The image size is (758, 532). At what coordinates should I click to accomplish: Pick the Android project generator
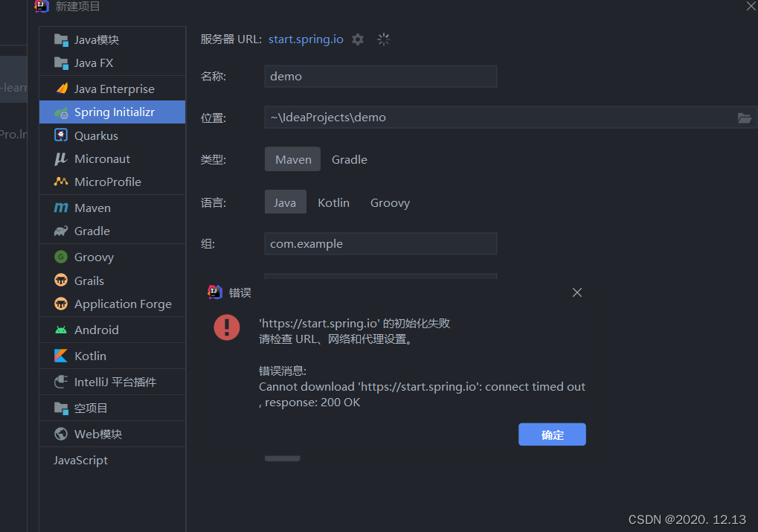[x=92, y=330]
